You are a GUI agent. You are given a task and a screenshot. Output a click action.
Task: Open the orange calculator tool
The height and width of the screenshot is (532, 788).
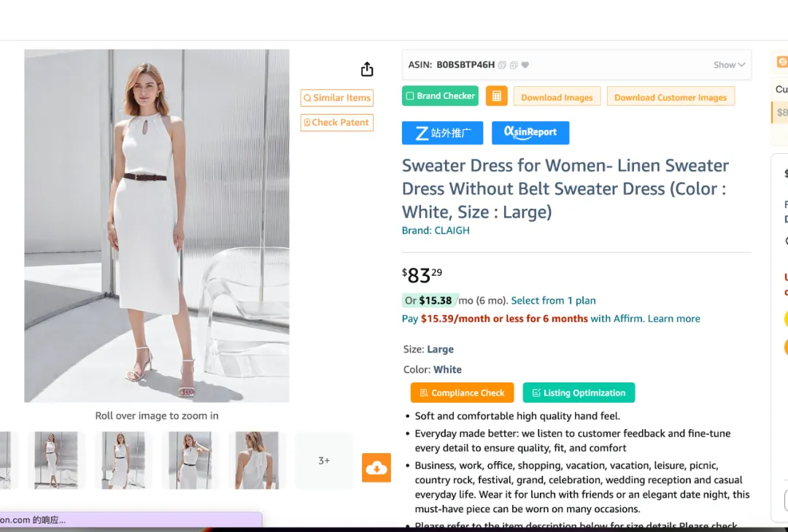pos(497,96)
